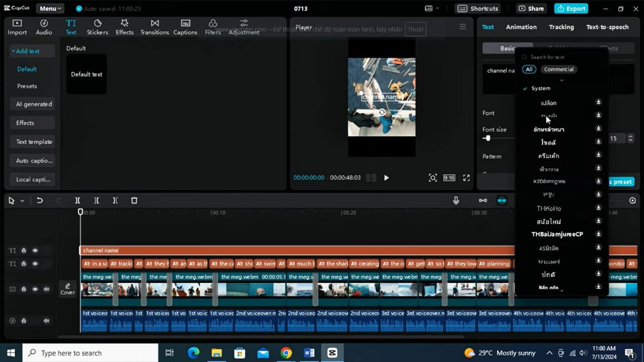
Task: Switch to the Animation tab
Action: click(x=521, y=27)
